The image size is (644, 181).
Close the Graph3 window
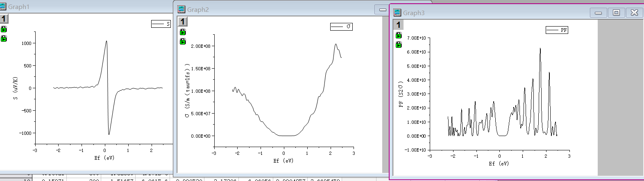(634, 13)
